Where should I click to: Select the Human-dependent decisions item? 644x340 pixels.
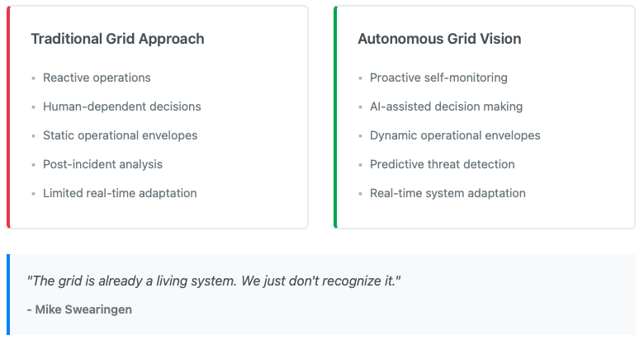(x=122, y=106)
